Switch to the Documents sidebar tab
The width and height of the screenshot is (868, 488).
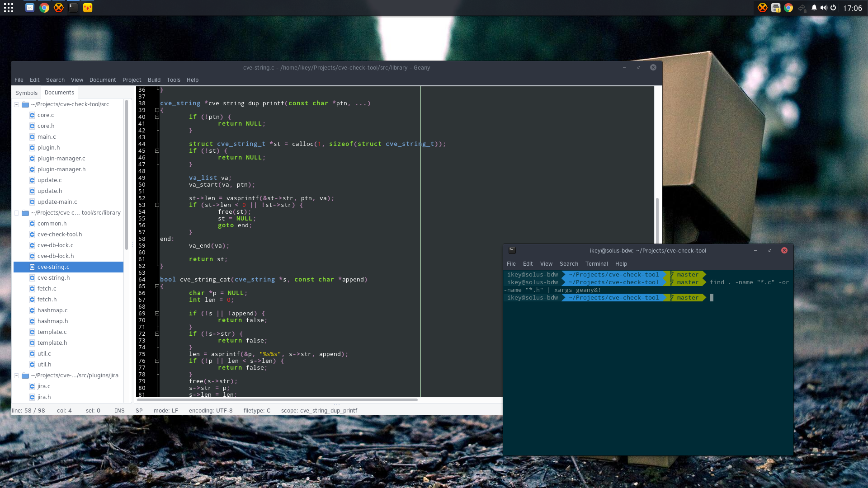(x=59, y=93)
